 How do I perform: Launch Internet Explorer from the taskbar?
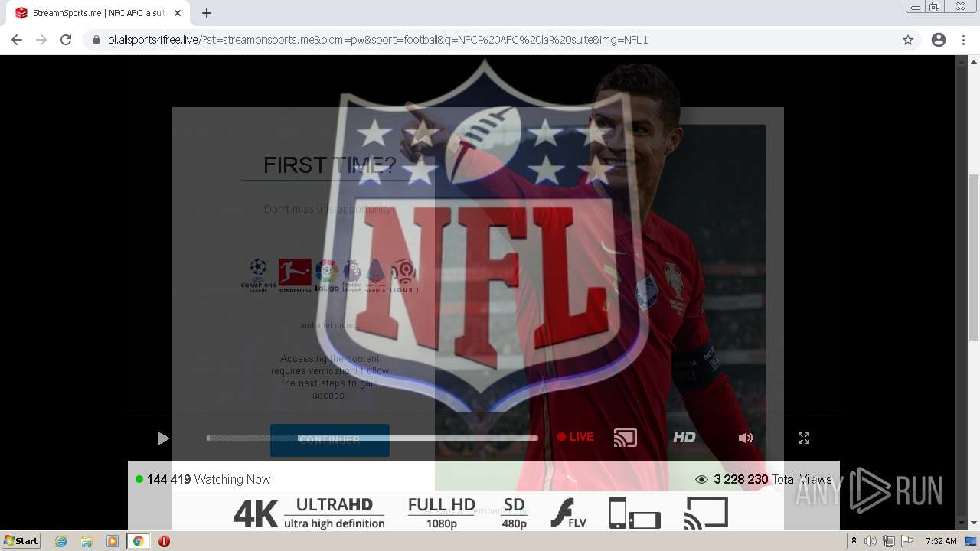[x=60, y=541]
